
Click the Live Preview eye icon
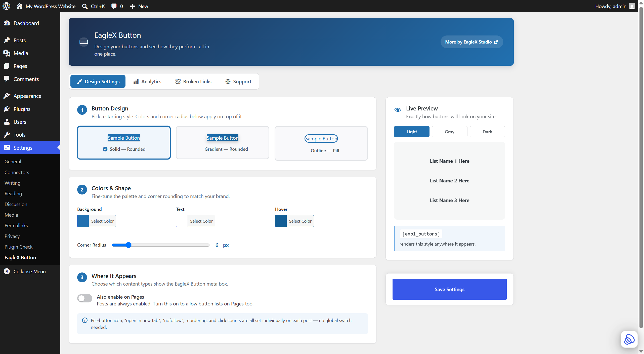(398, 109)
